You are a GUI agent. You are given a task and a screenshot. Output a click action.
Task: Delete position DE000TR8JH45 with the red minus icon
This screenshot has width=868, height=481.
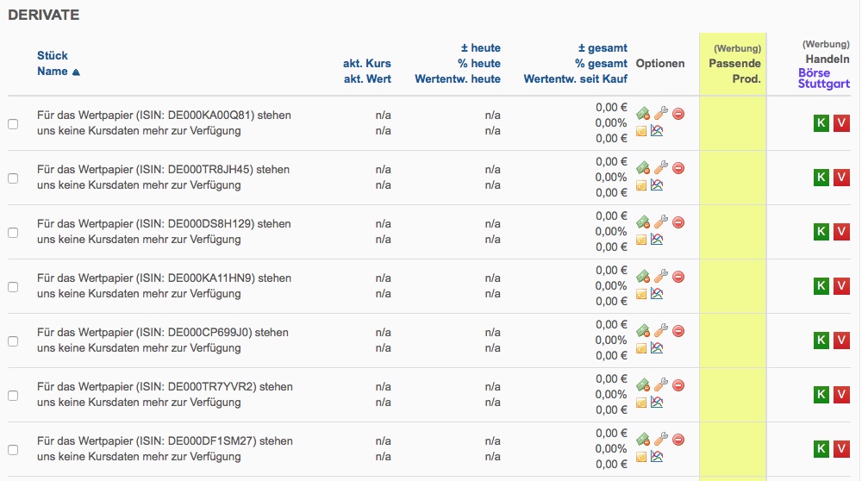click(x=678, y=168)
